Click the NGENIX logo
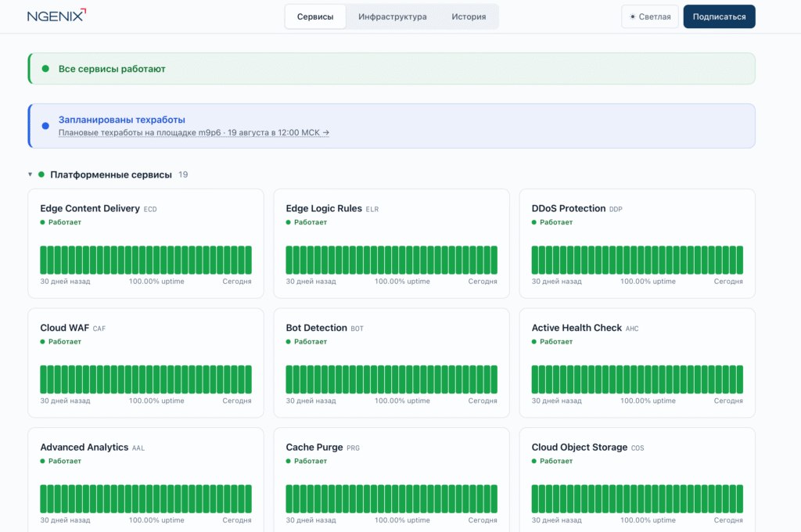The image size is (801, 532). point(56,16)
